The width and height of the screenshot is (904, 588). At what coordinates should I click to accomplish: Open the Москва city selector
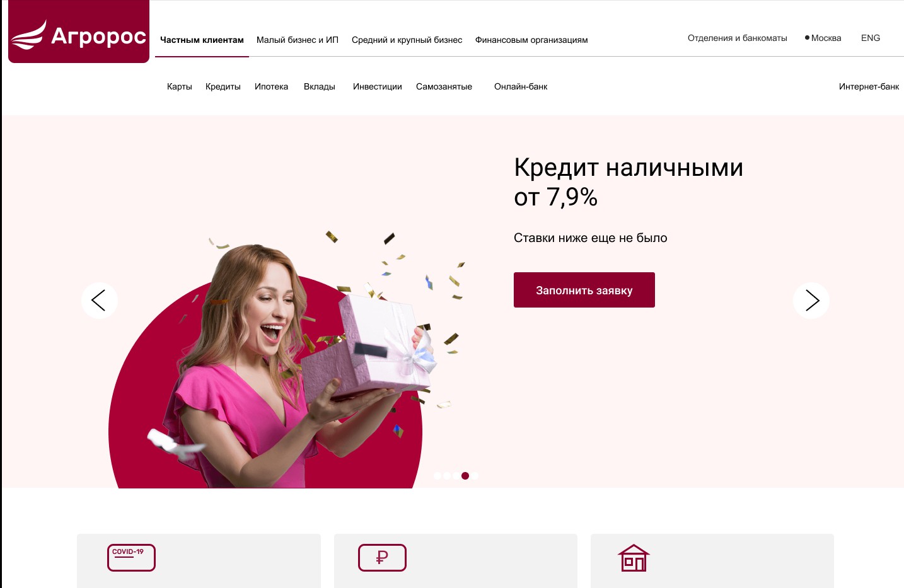[x=823, y=38]
